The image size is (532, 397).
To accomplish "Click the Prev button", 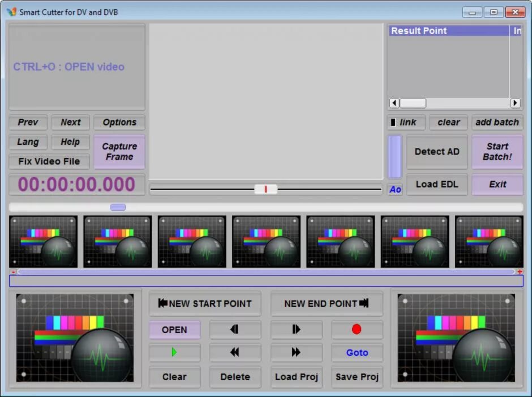I will pyautogui.click(x=28, y=122).
